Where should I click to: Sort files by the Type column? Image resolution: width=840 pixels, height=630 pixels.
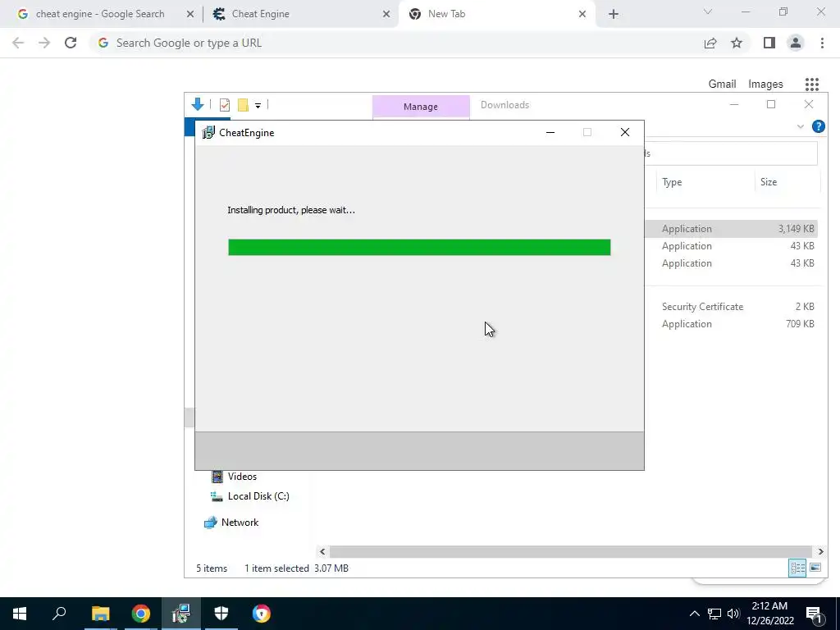pos(704,182)
